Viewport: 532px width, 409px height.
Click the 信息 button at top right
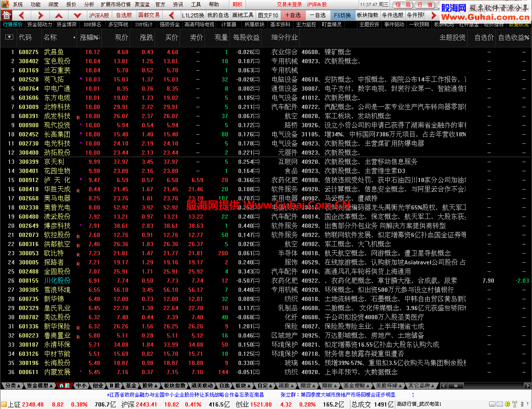pos(403,5)
